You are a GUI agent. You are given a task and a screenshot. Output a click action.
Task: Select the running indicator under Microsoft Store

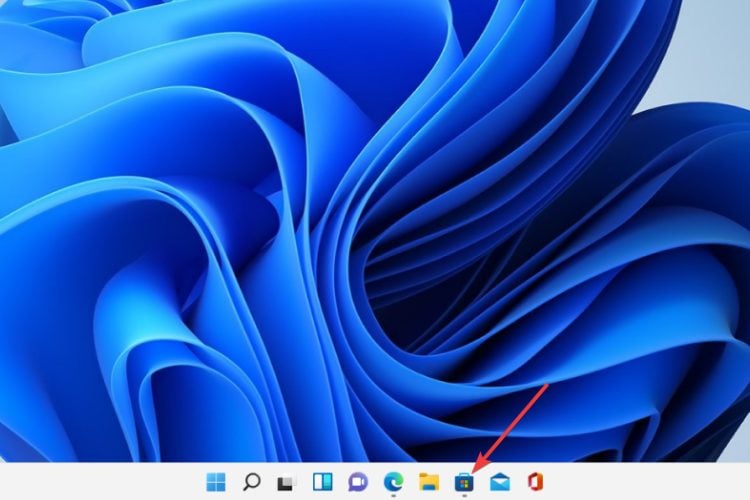pos(464,496)
